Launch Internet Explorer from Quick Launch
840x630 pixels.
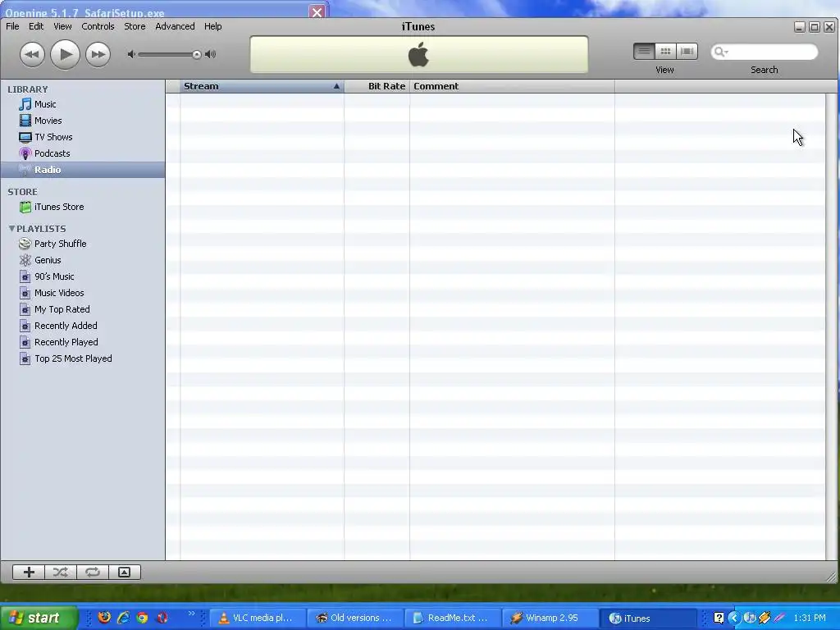[x=123, y=618]
